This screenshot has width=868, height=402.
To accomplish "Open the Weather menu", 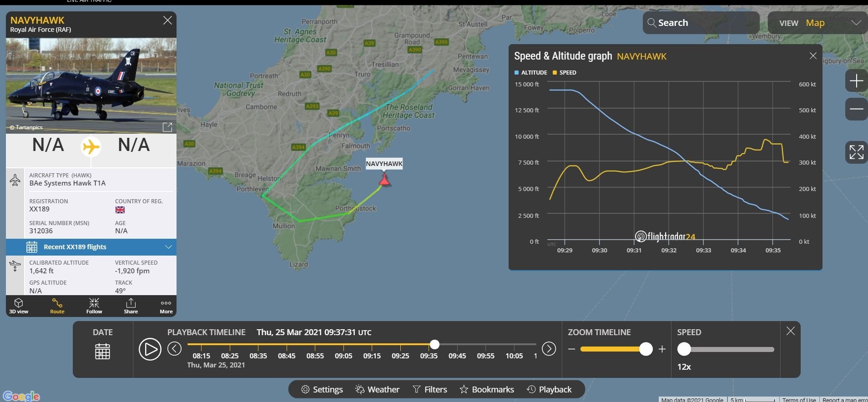I will (378, 389).
